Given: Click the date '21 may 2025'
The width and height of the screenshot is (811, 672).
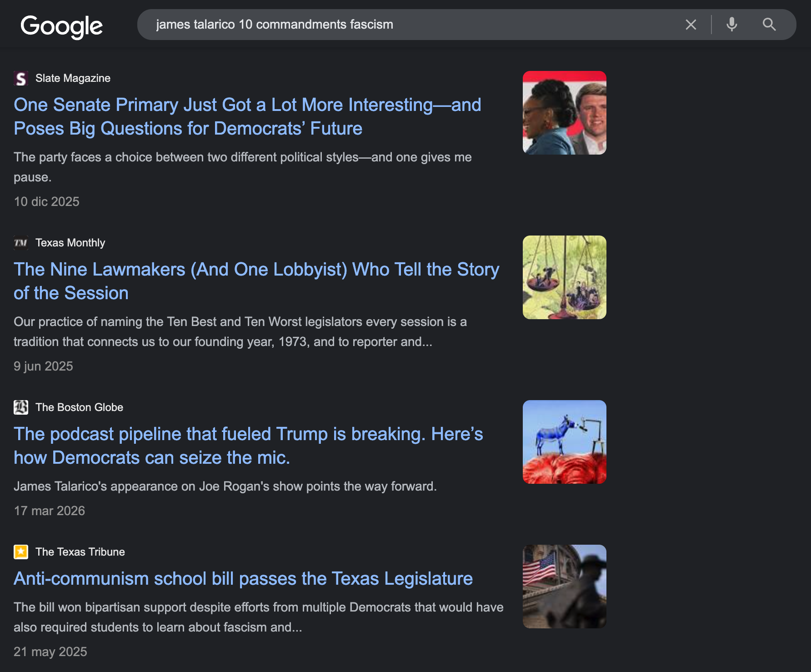Looking at the screenshot, I should [x=50, y=652].
